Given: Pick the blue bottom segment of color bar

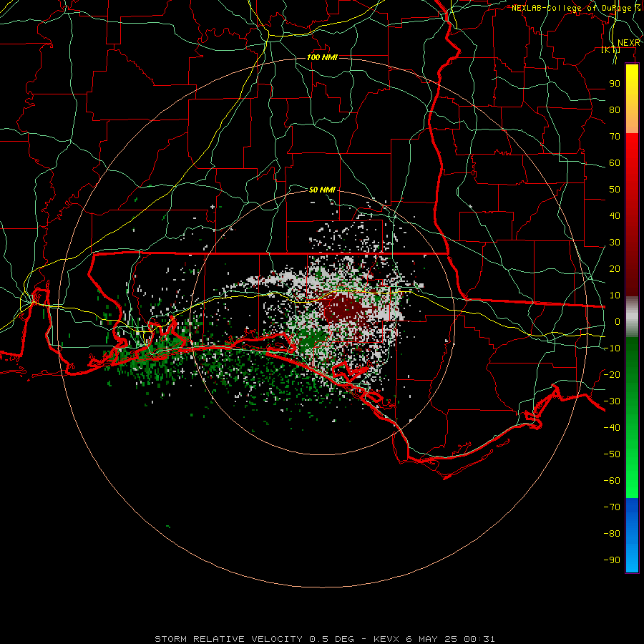Looking at the screenshot, I should (x=632, y=535).
